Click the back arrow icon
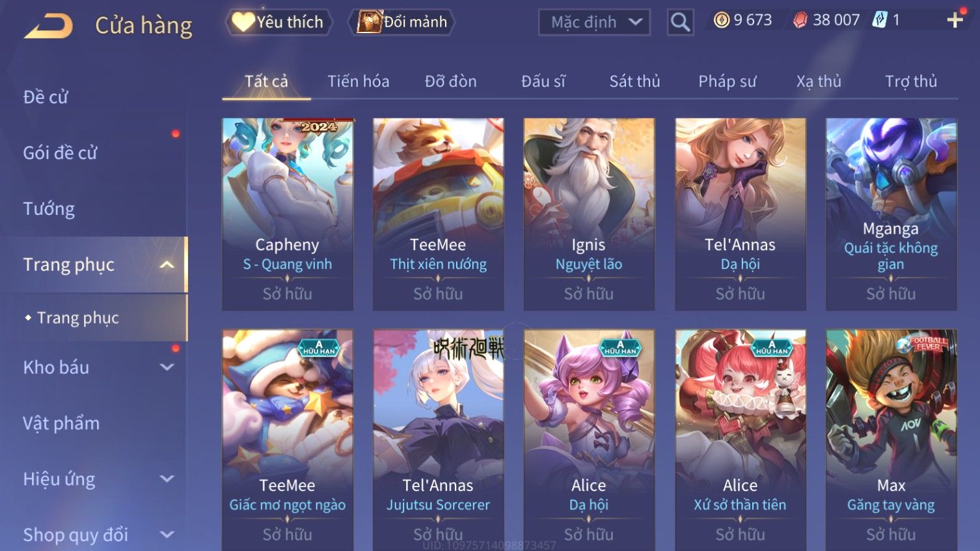980x551 pixels. click(48, 25)
